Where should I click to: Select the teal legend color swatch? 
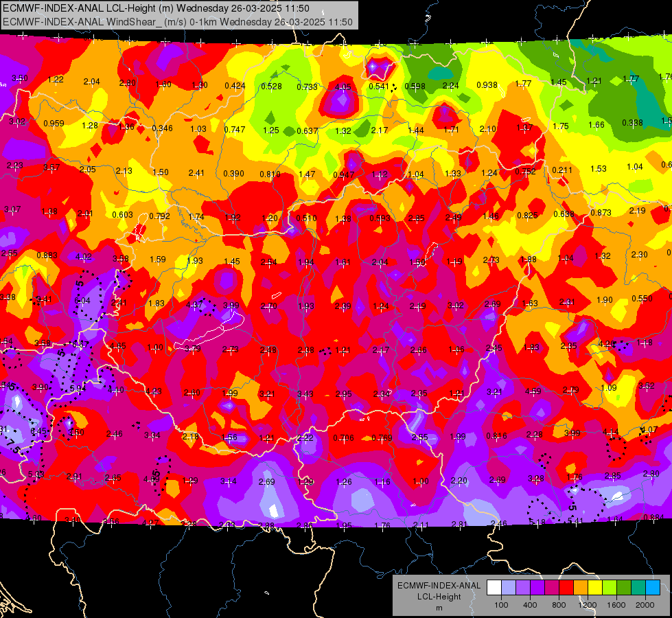tap(638, 588)
